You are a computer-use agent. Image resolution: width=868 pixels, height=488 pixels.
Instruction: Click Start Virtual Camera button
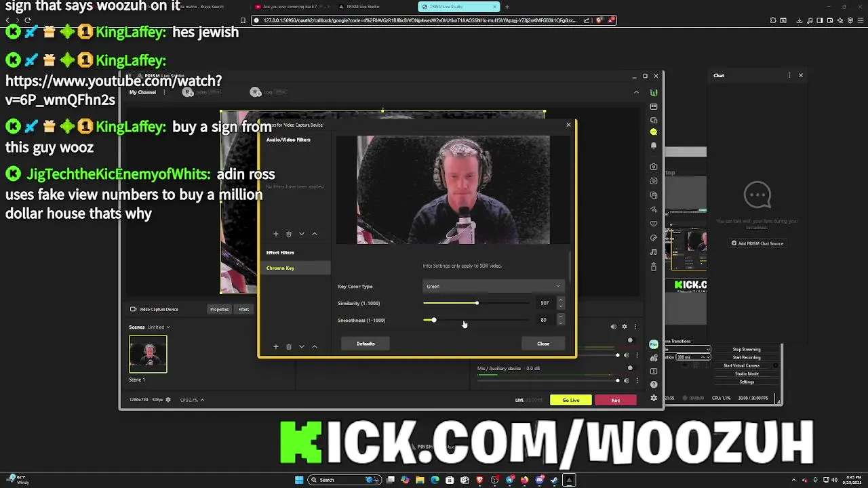tap(742, 365)
